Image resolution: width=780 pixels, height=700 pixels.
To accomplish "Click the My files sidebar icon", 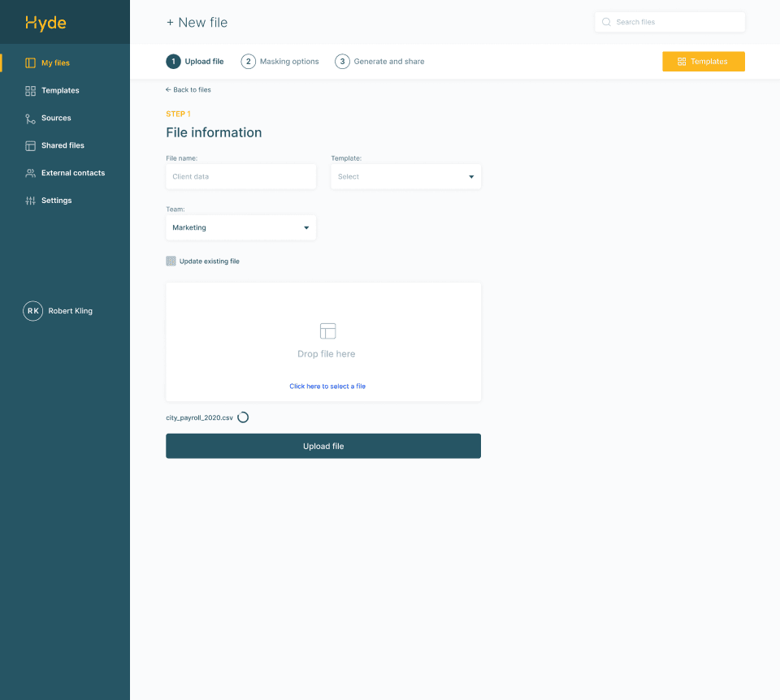I will [30, 63].
